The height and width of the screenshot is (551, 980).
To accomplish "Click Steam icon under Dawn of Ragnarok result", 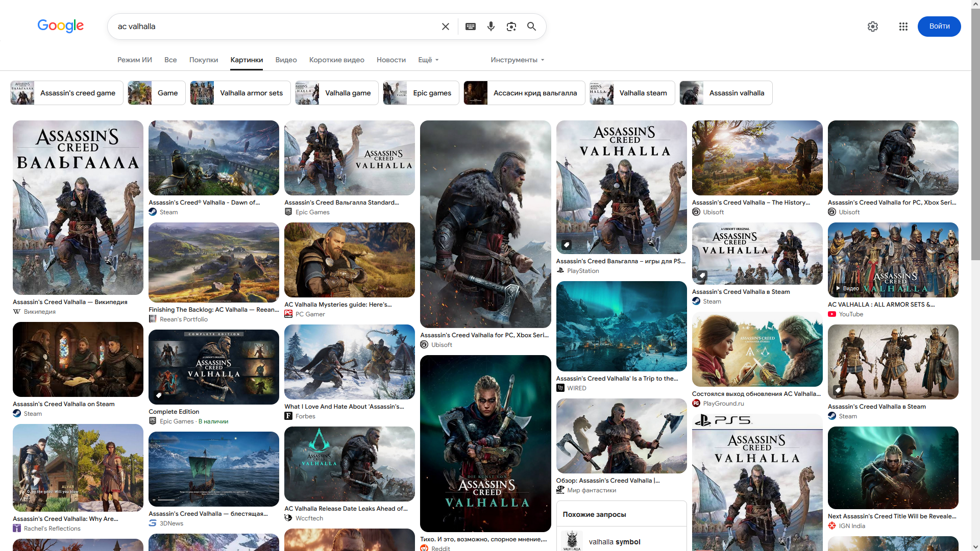I will point(153,212).
